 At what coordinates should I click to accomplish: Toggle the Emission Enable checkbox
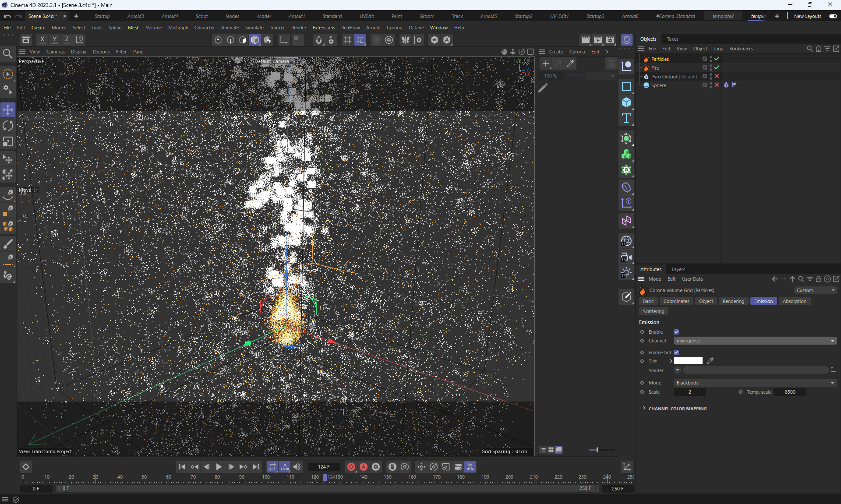(676, 332)
